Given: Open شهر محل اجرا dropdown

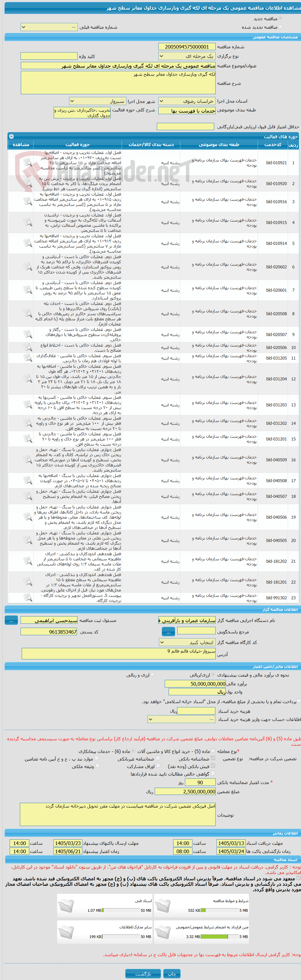Looking at the screenshot, I should coord(97,101).
